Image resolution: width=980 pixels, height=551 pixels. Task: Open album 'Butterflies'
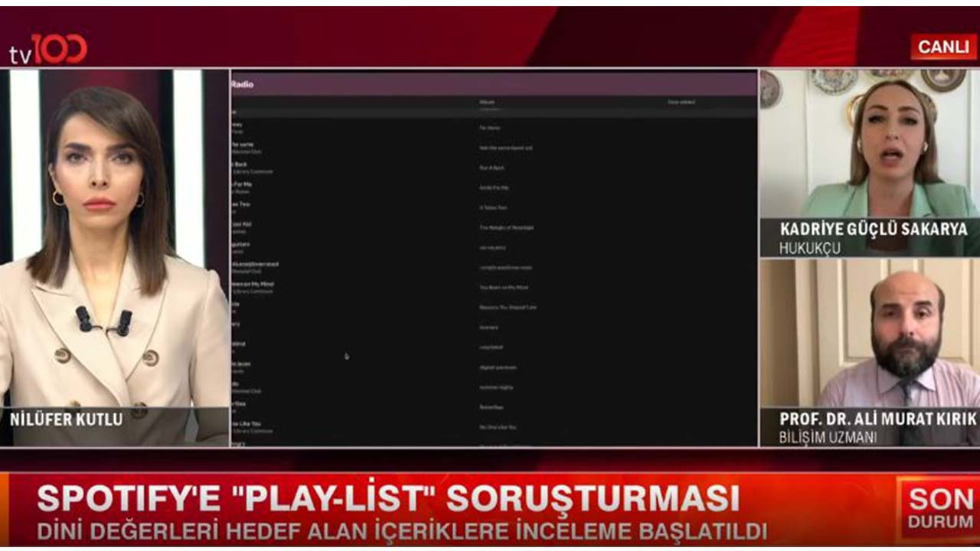[x=491, y=407]
